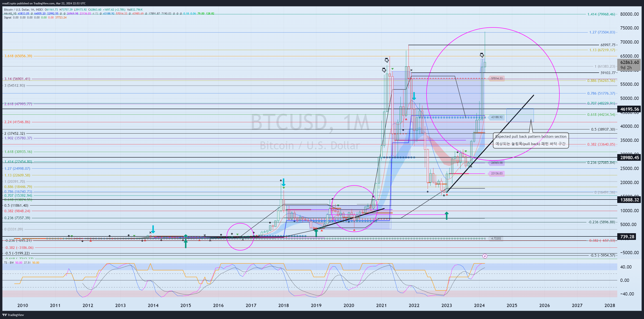Click the magenta 23136.03 value tag
The height and width of the screenshot is (319, 644).
497,173
